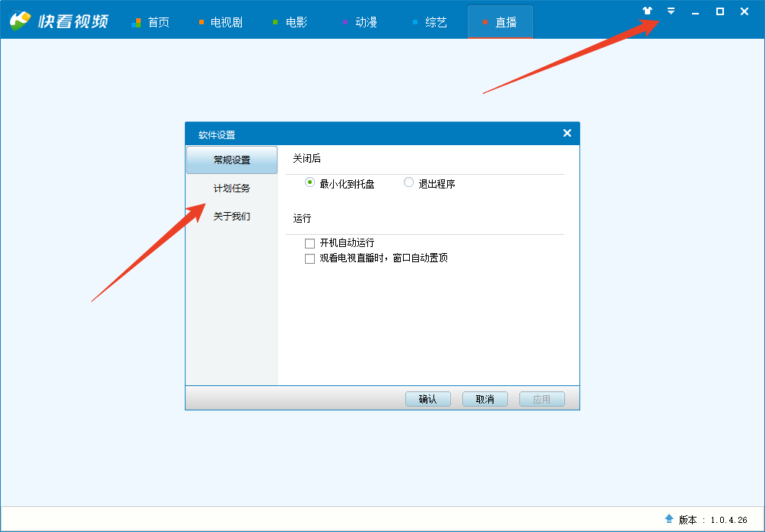
Task: Select 计划任务 in settings sidebar
Action: 232,188
